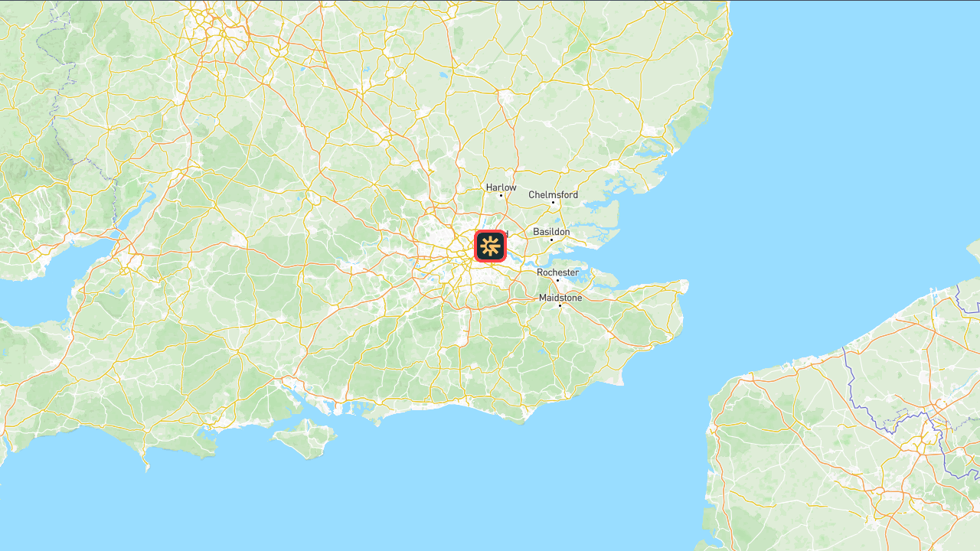Click the Basildon location dot
The height and width of the screenshot is (551, 980).
pyautogui.click(x=551, y=240)
